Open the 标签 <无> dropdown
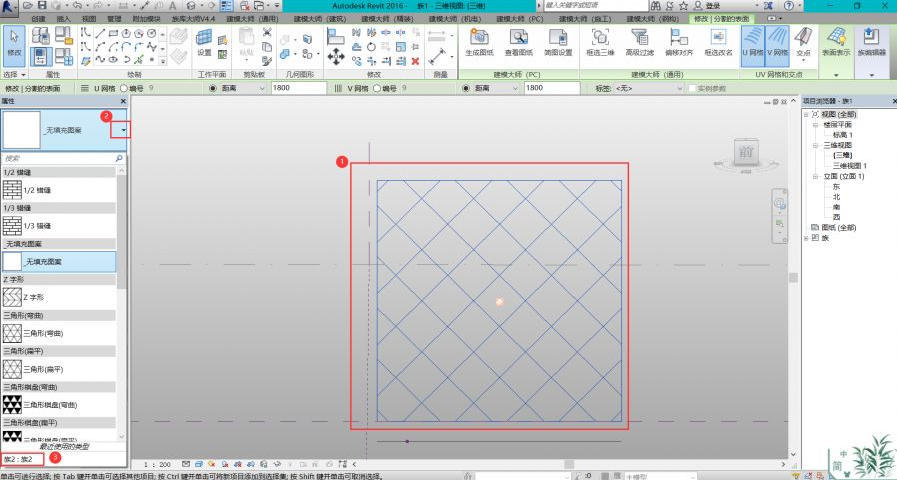Viewport: 897px width, 480px height. [649, 88]
